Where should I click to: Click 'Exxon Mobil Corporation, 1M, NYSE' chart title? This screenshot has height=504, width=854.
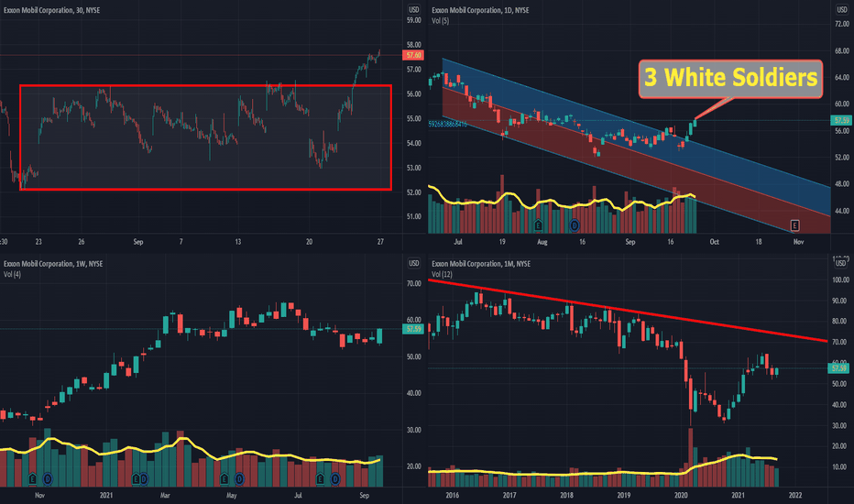tap(481, 264)
